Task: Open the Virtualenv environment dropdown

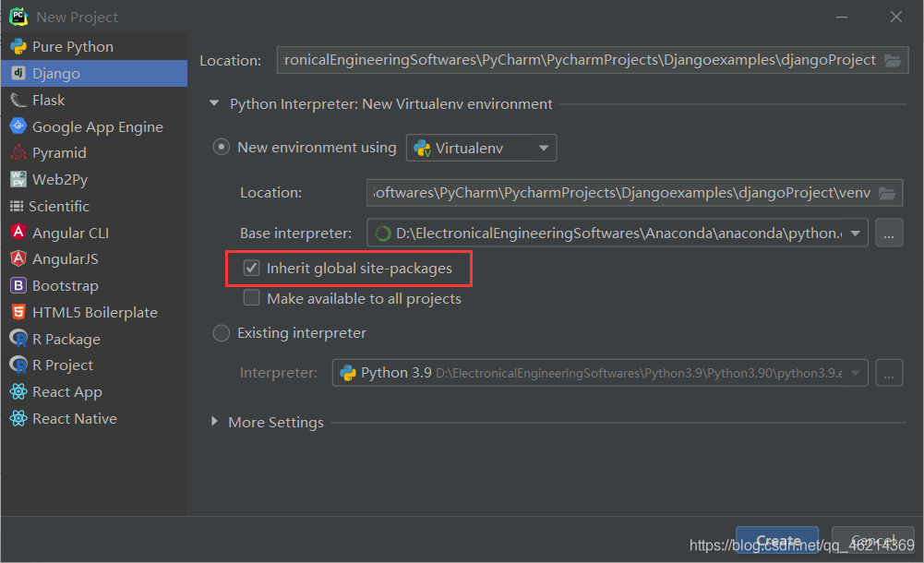Action: click(x=481, y=148)
